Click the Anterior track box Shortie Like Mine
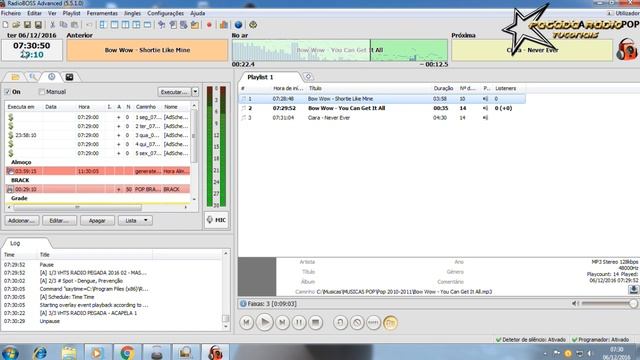Image resolution: width=640 pixels, height=360 pixels. tap(147, 50)
